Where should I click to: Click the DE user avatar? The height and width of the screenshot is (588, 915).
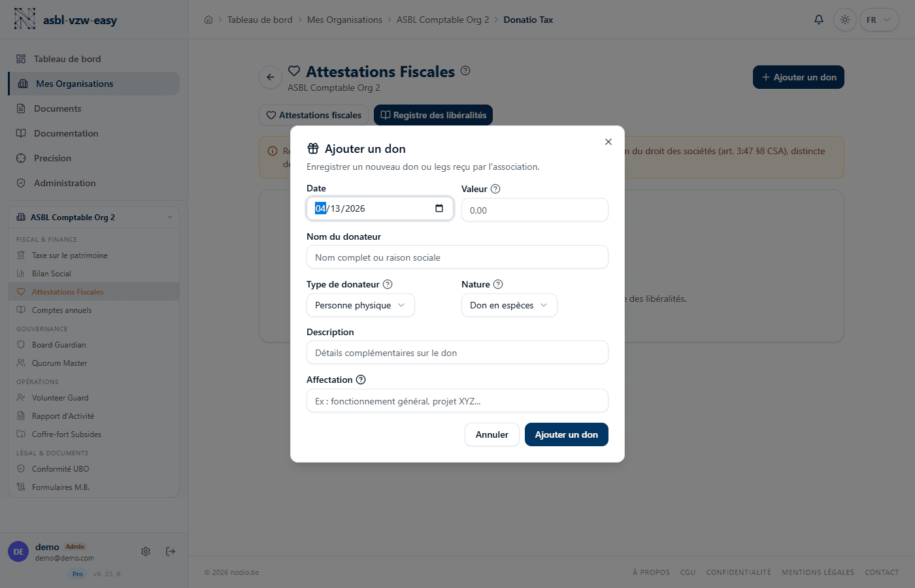(x=18, y=551)
